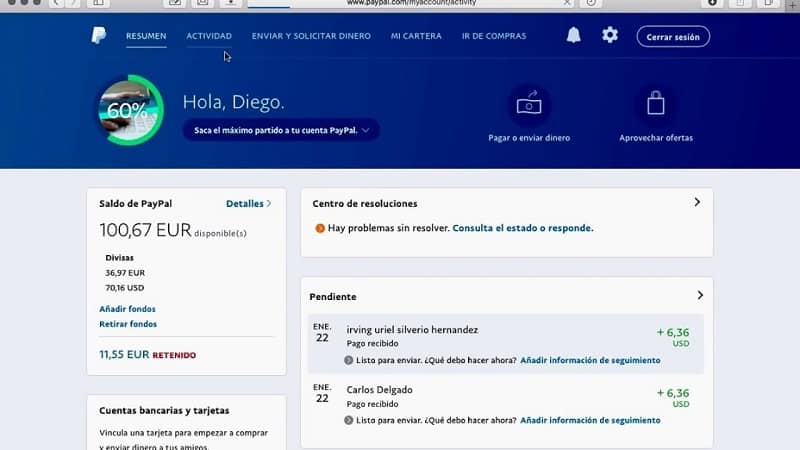Click the +6,36 USD amount for irving uriel
800x450 pixels.
tap(673, 337)
